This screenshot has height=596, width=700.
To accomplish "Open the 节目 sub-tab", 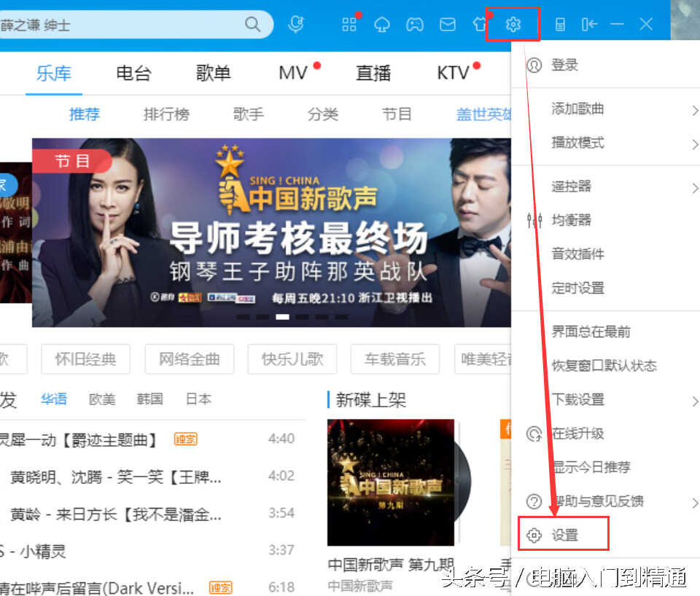I will (397, 114).
